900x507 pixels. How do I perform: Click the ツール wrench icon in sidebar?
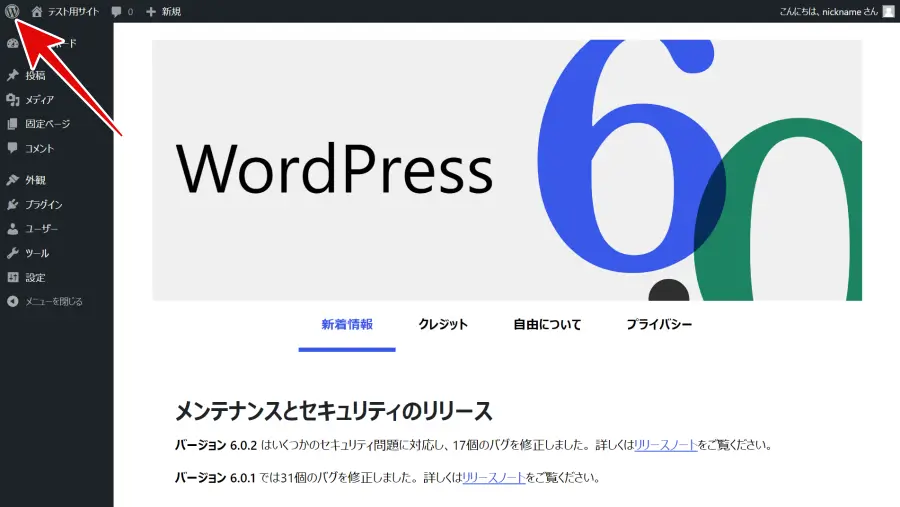[x=13, y=253]
